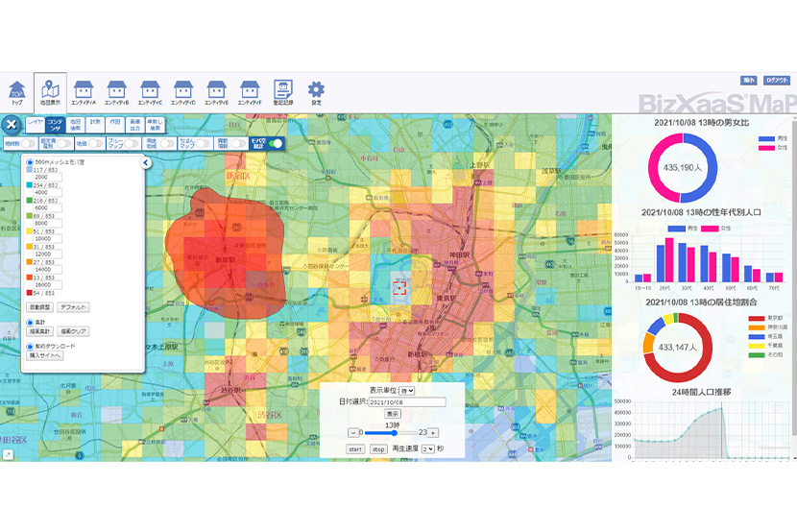The image size is (797, 532).
Task: Open the registry record document icon
Action: point(282,90)
